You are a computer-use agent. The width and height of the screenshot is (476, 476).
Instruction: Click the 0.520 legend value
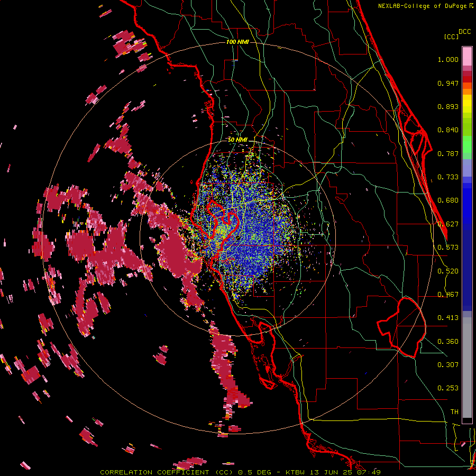point(448,271)
